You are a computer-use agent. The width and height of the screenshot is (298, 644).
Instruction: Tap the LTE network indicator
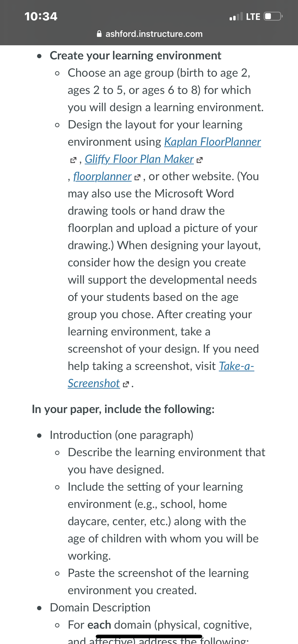tap(253, 17)
